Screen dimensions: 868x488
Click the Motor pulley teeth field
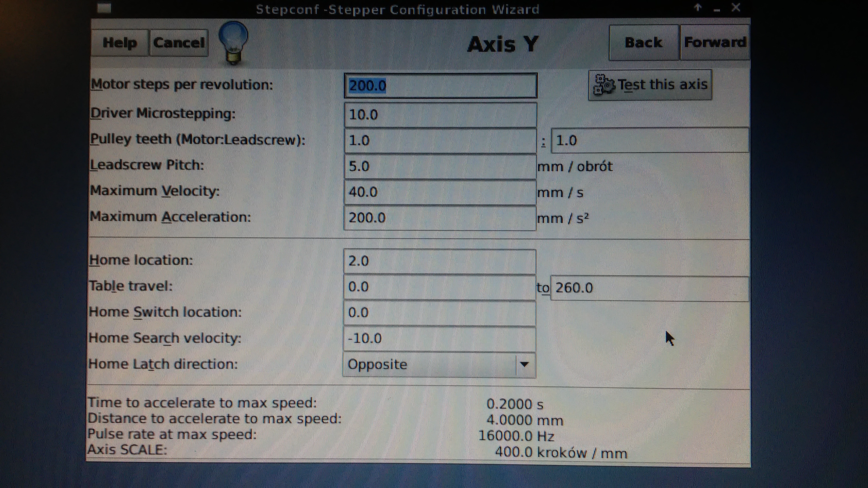click(x=440, y=140)
